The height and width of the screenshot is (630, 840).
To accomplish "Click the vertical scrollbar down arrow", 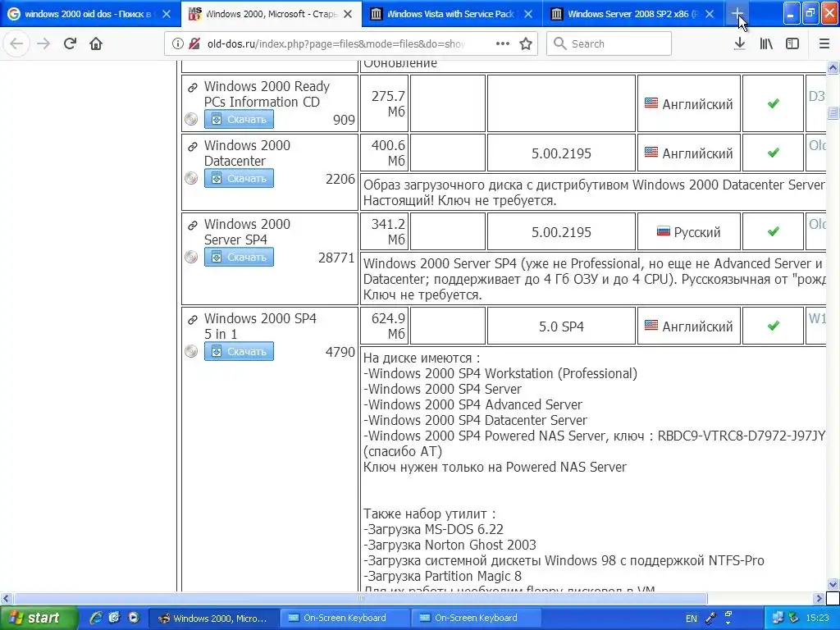I will coord(833,584).
